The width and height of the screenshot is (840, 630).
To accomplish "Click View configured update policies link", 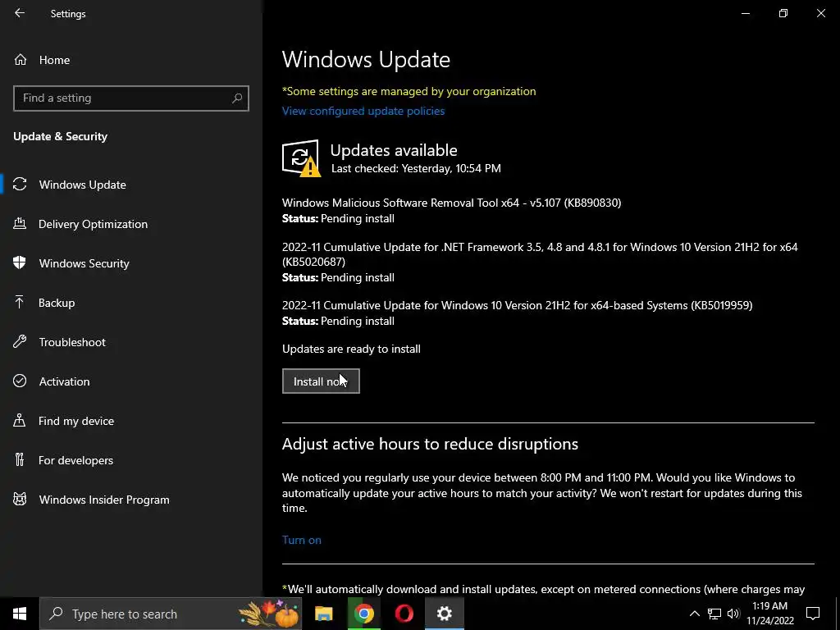I will (363, 111).
